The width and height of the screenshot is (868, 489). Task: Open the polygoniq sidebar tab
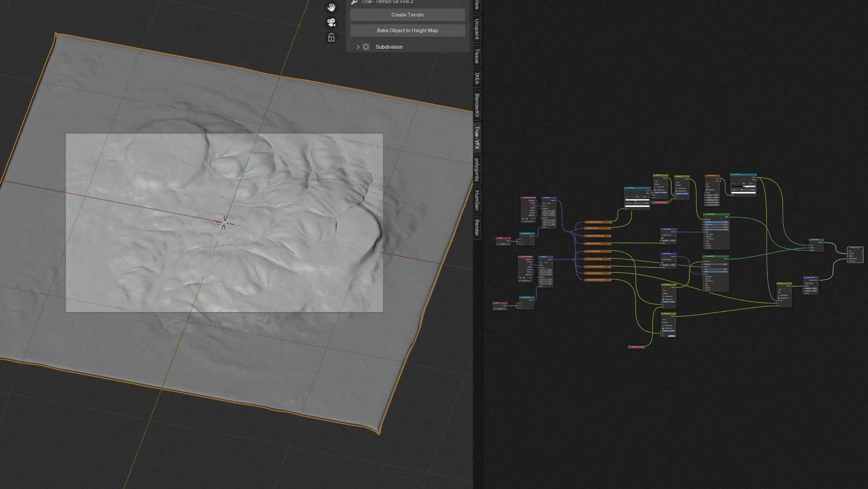coord(477,170)
